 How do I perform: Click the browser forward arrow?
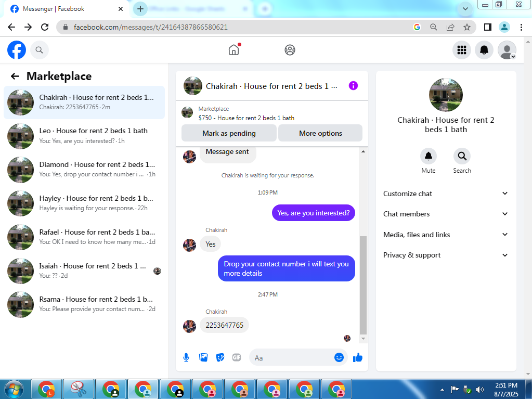click(x=28, y=27)
